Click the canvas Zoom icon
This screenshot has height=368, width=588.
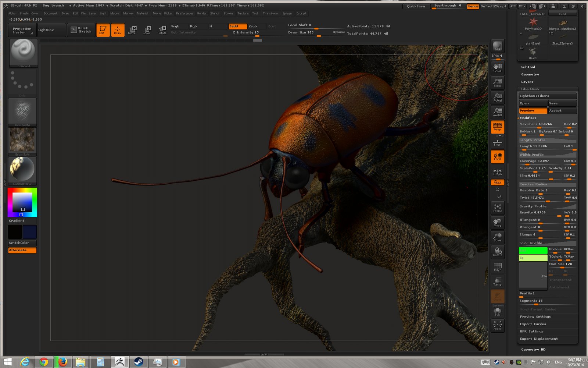click(x=498, y=82)
